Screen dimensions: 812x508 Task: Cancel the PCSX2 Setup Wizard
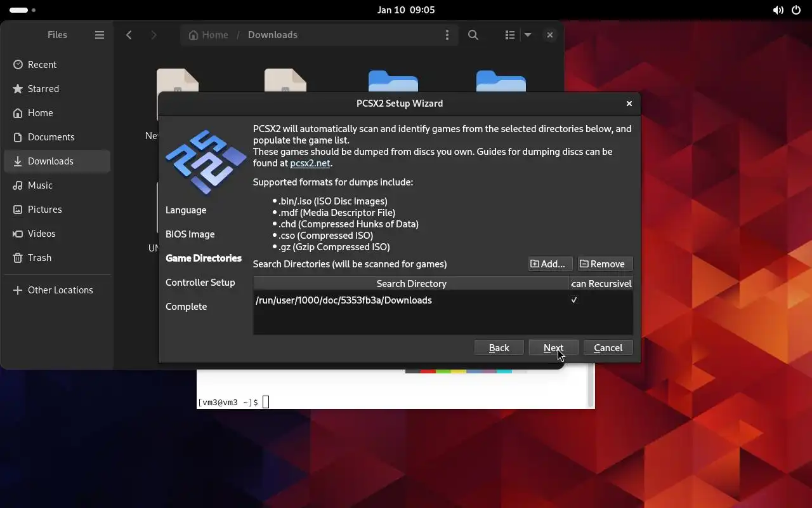(608, 348)
